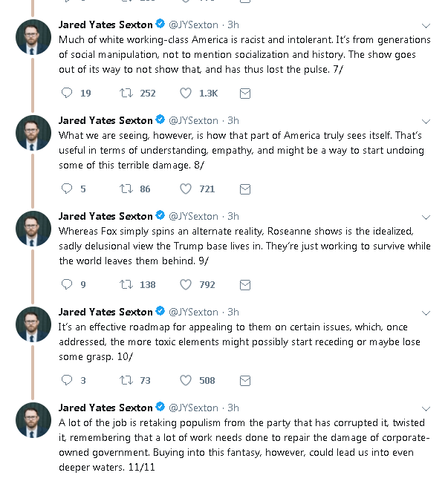Image resolution: width=448 pixels, height=484 pixels.
Task: Retweet the tweet with 73 retweets
Action: click(x=126, y=380)
